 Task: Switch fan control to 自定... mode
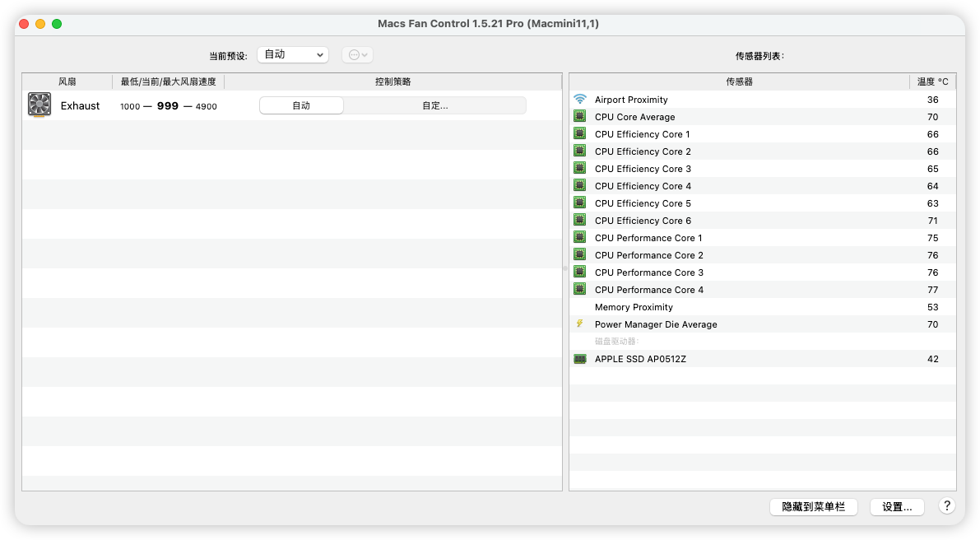pos(434,105)
